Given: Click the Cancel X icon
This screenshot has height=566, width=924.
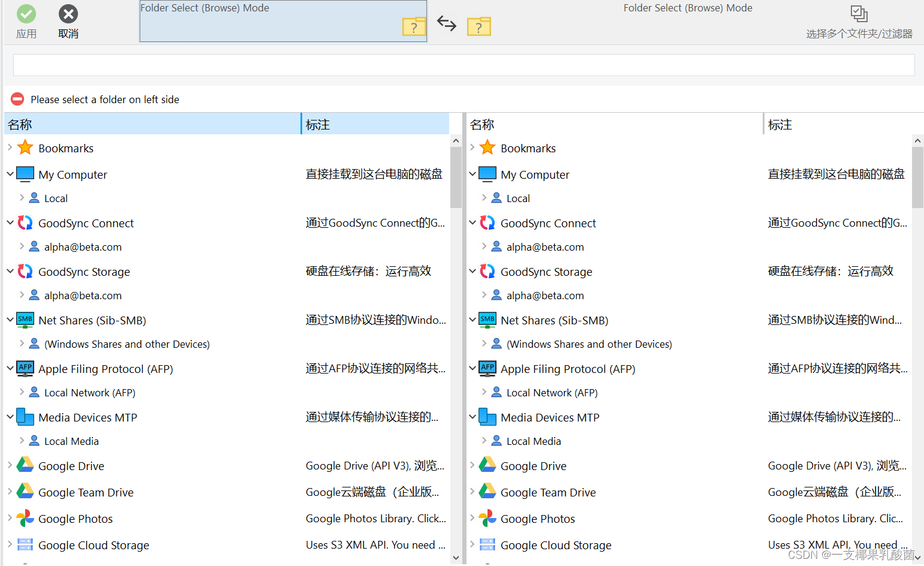Looking at the screenshot, I should 68,14.
